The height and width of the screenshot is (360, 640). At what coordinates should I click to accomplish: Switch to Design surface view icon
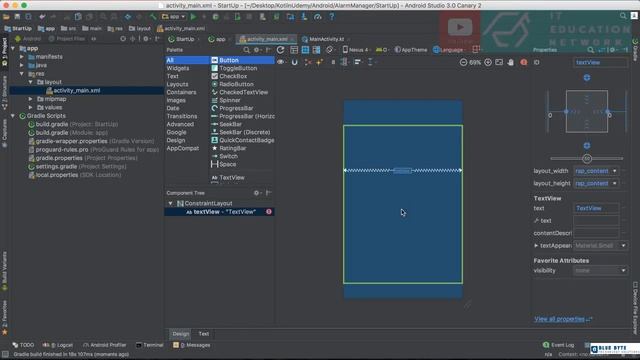294,50
